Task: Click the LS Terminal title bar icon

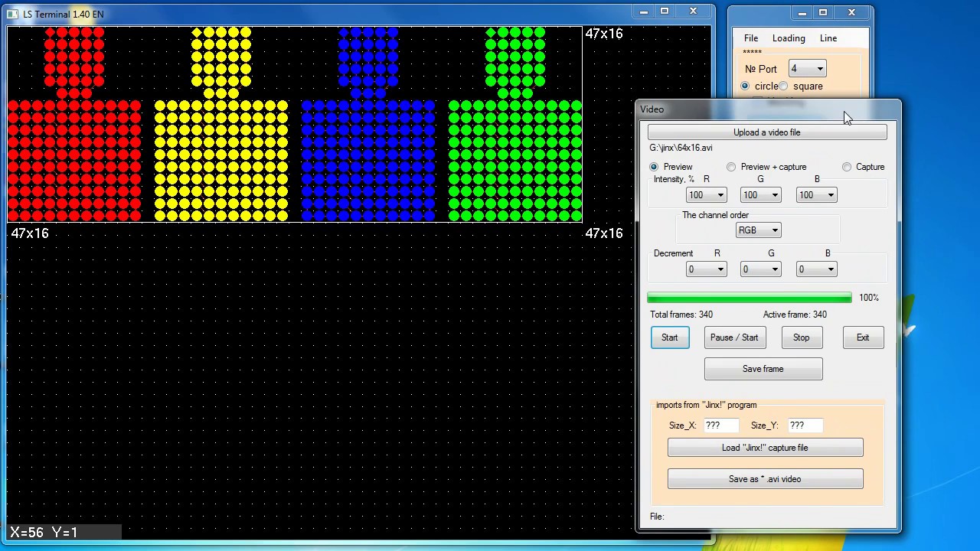Action: (12, 14)
